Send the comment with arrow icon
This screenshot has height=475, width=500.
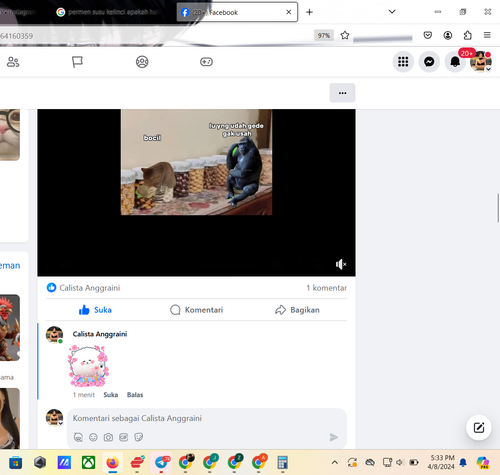pyautogui.click(x=334, y=437)
